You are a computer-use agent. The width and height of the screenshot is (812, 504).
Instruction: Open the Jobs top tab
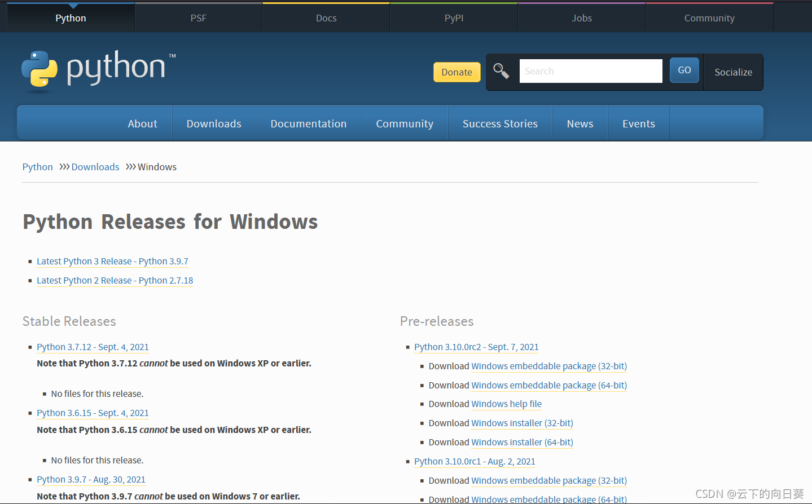[x=582, y=18]
